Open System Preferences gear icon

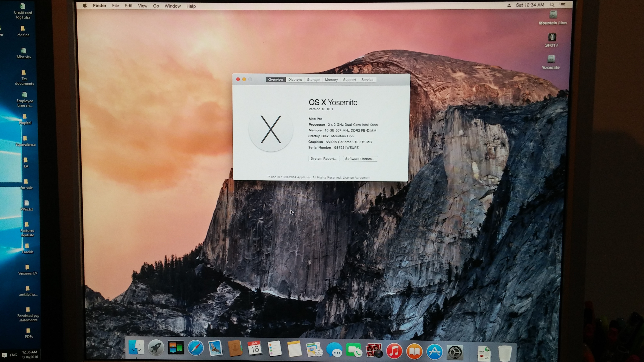pyautogui.click(x=455, y=352)
